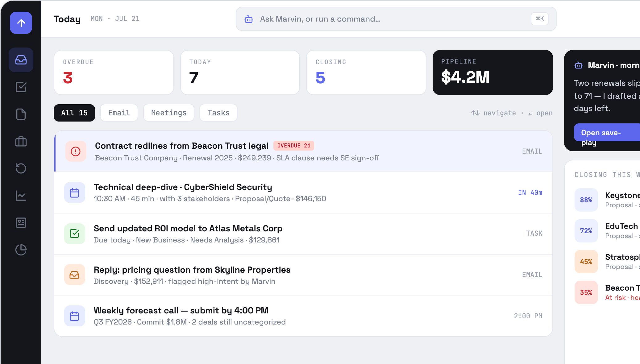This screenshot has height=364, width=640.
Task: Open 'Send updated ROI model to Atlas Metals Corp'
Action: 304,234
